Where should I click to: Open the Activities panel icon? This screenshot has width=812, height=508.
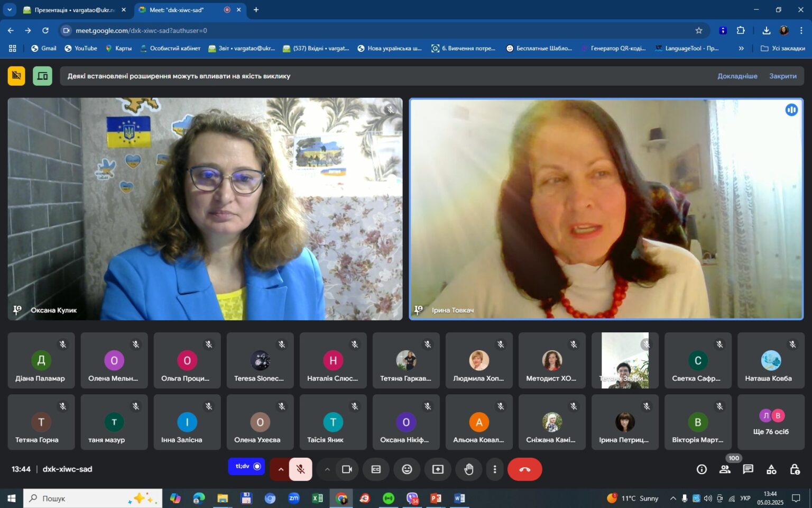coord(771,469)
